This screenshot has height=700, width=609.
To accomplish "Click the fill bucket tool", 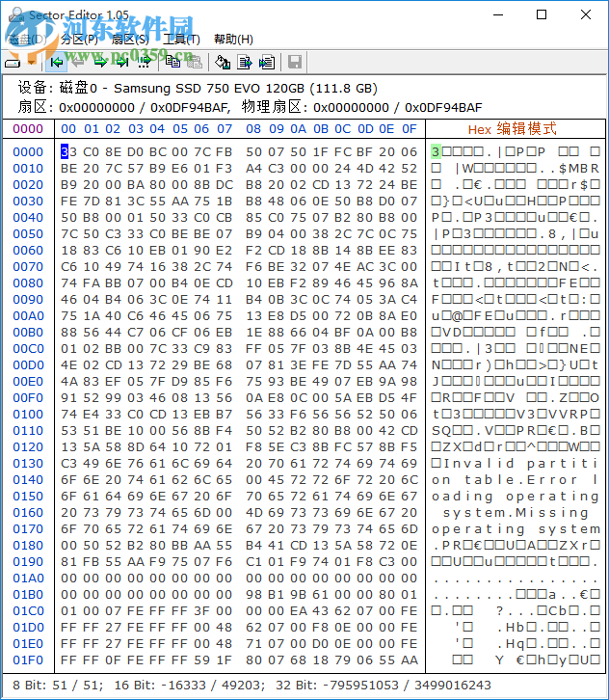I will pos(223,63).
